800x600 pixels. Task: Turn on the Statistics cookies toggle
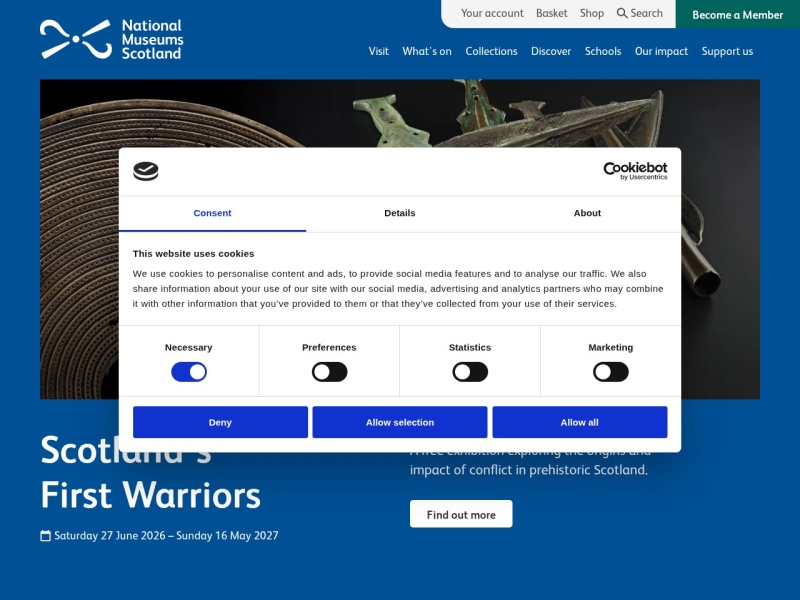click(x=470, y=372)
